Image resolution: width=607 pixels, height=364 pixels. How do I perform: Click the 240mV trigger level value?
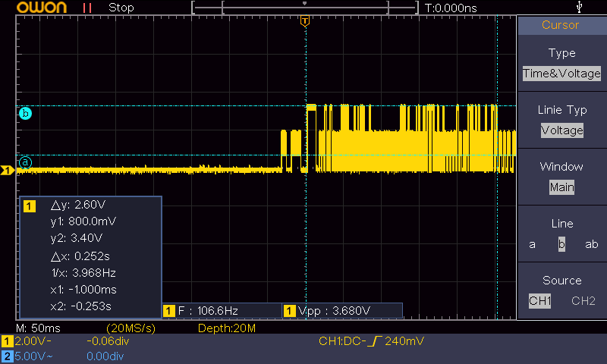click(x=404, y=340)
